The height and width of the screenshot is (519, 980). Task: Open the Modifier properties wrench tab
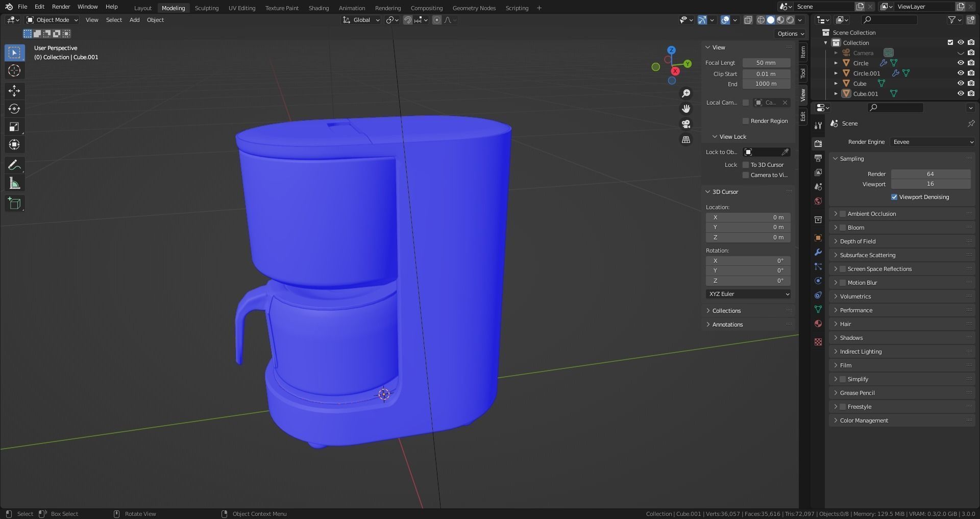[818, 252]
